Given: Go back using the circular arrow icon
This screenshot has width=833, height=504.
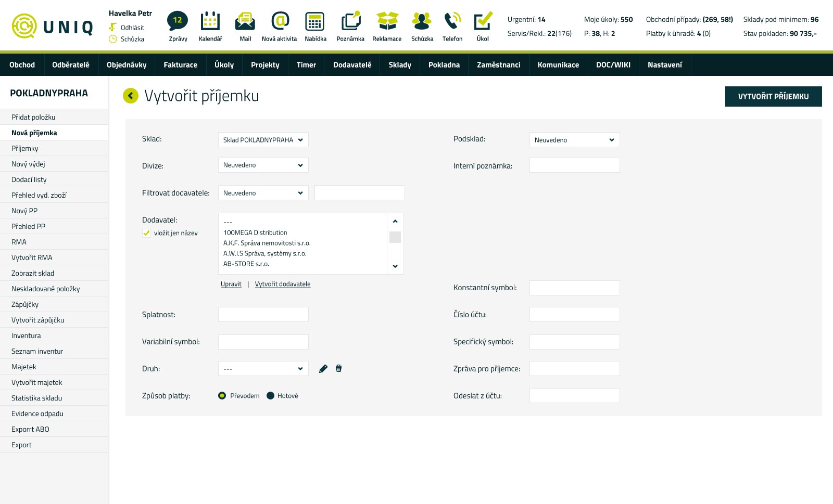Looking at the screenshot, I should click(x=131, y=96).
